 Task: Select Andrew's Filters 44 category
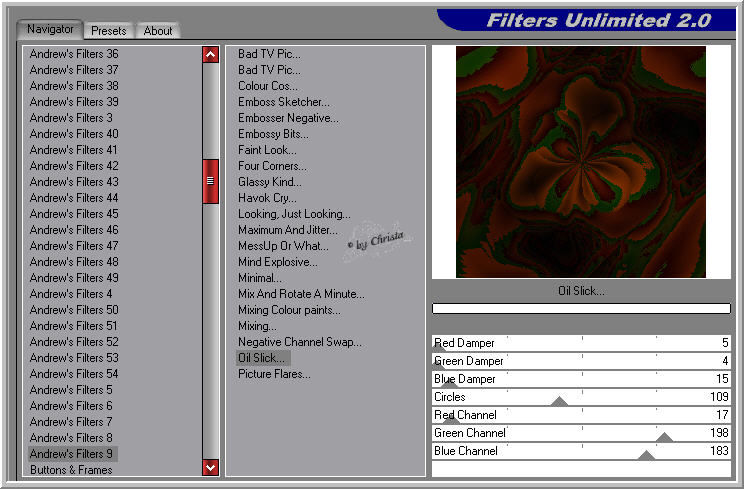tap(74, 198)
